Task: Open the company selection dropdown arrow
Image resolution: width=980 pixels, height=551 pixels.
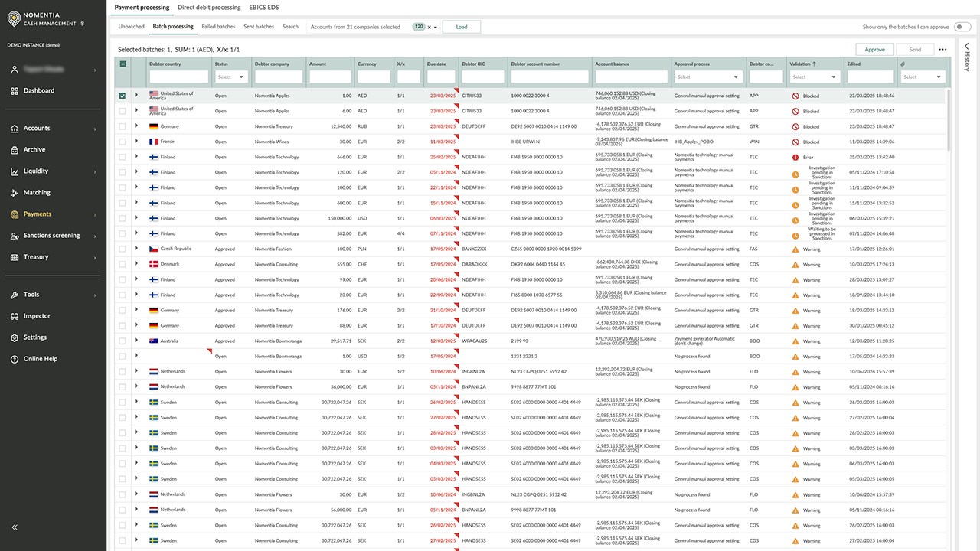Action: point(436,28)
